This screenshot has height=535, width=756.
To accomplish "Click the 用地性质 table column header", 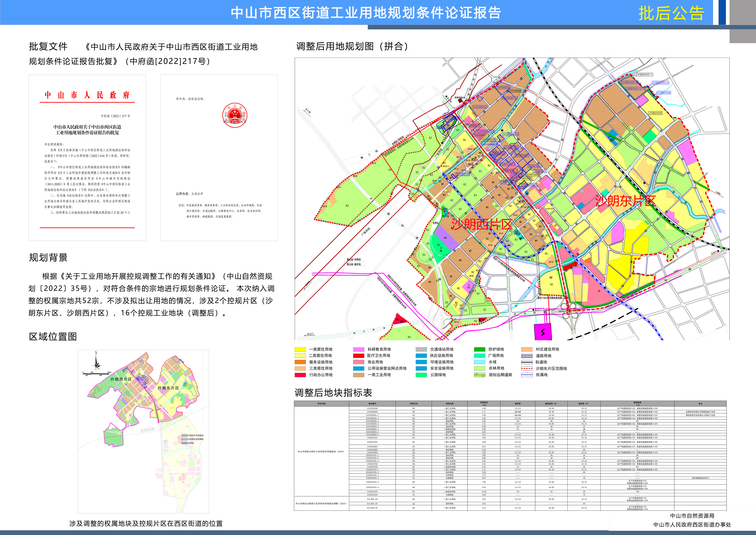I will pos(449,404).
